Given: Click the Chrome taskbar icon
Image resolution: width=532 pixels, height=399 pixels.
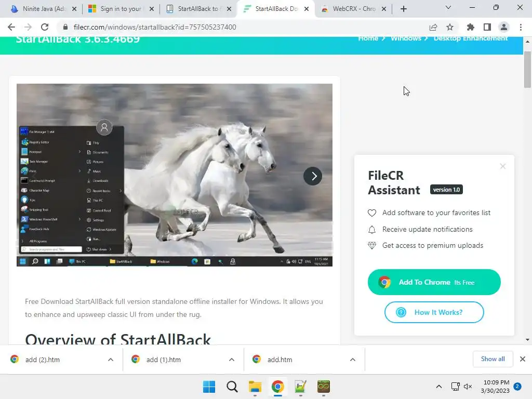Looking at the screenshot, I should 277,387.
